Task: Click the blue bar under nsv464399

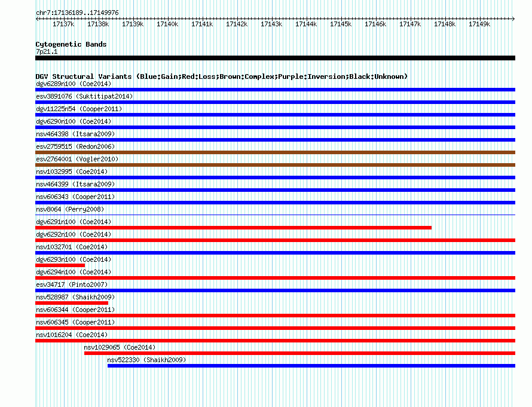Action: (x=275, y=190)
